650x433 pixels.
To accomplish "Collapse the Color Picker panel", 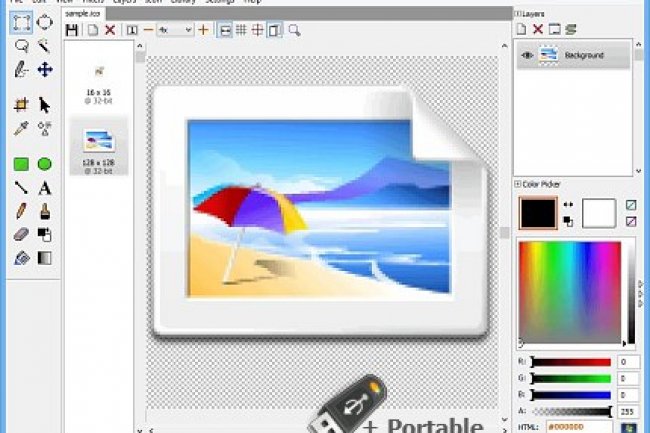I will [x=517, y=184].
